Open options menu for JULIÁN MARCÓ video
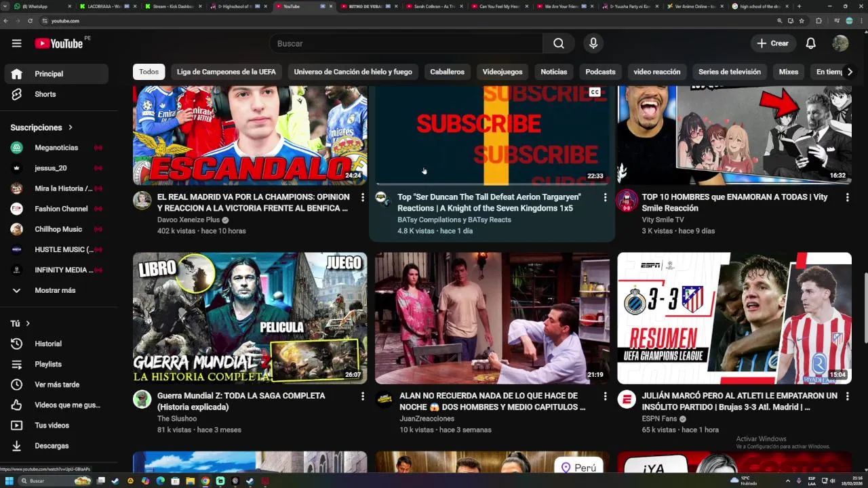 (847, 396)
